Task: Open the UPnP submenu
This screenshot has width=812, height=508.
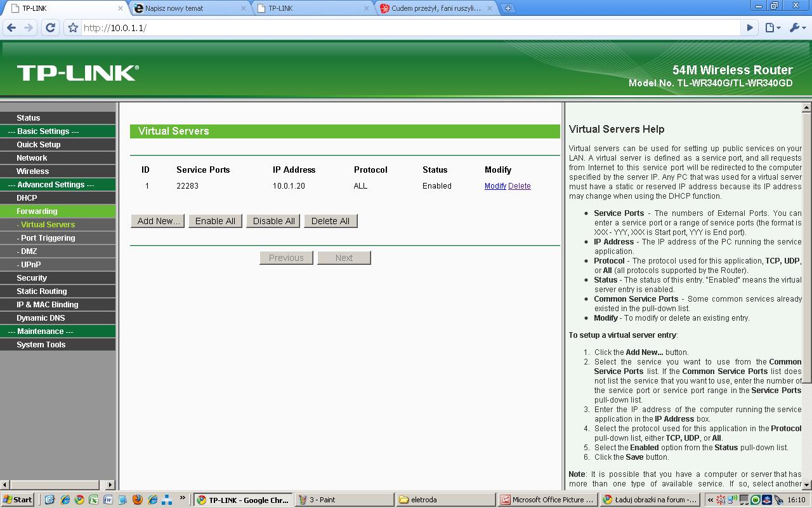Action: [x=58, y=264]
